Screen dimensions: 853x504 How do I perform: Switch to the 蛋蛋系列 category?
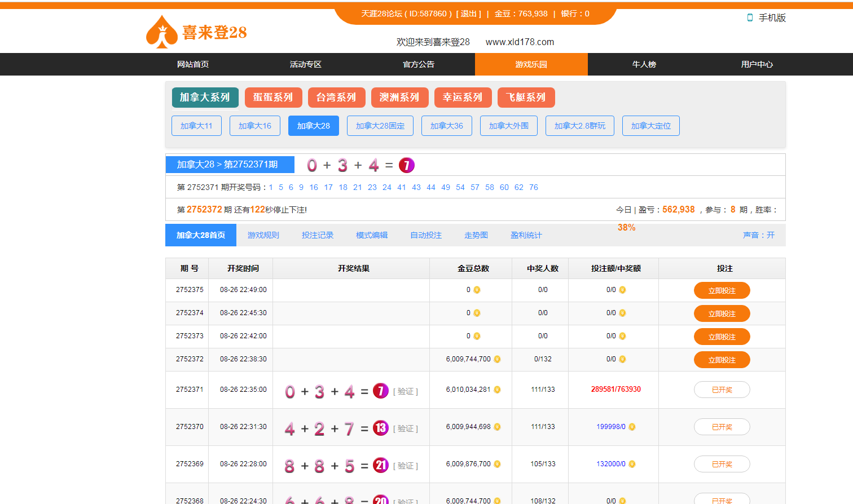[x=273, y=98]
